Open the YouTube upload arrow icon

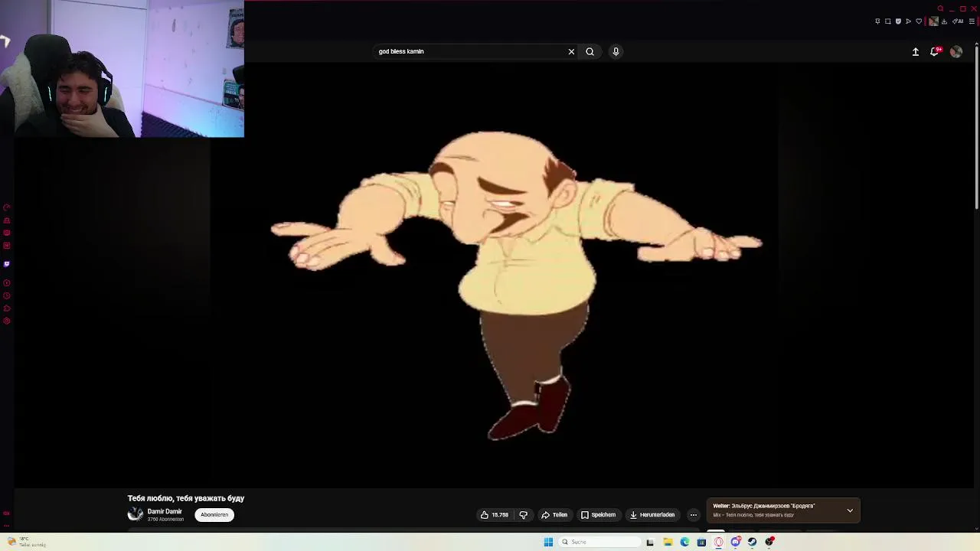tap(916, 52)
